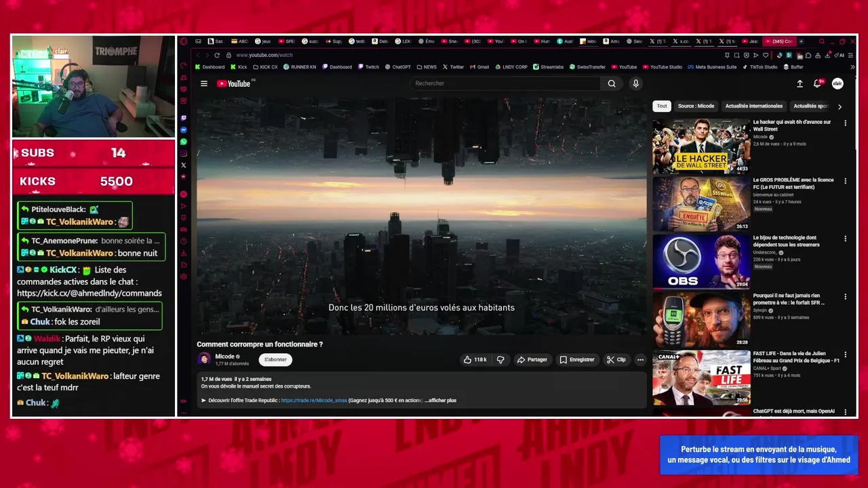Open the Meta Business Suite bookmark
Image resolution: width=868 pixels, height=488 pixels.
click(712, 67)
